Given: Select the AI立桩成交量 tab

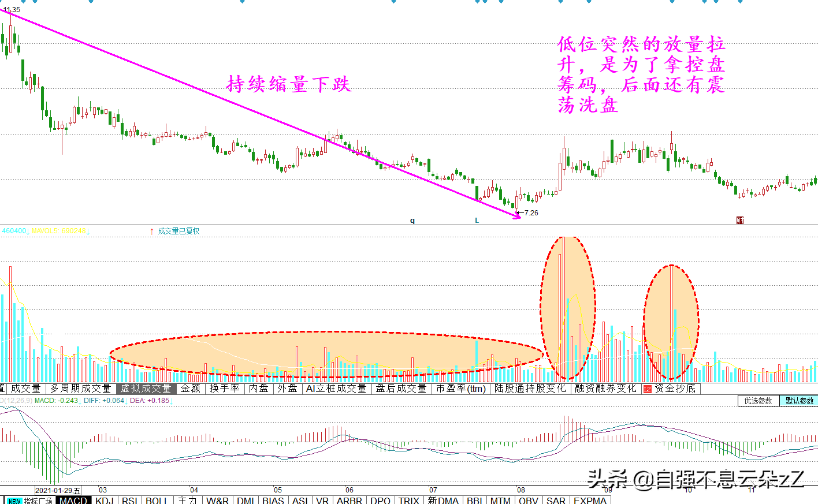Looking at the screenshot, I should click(336, 389).
